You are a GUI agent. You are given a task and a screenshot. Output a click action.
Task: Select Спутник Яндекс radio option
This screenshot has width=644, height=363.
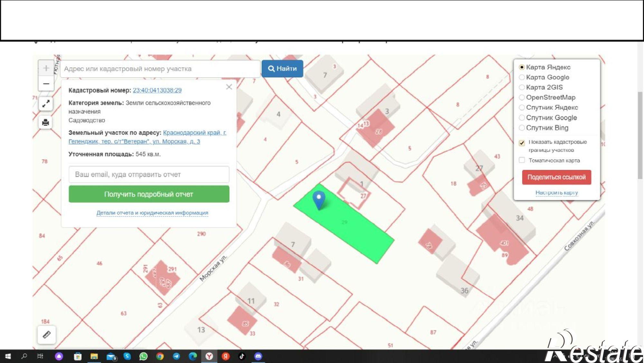point(522,107)
